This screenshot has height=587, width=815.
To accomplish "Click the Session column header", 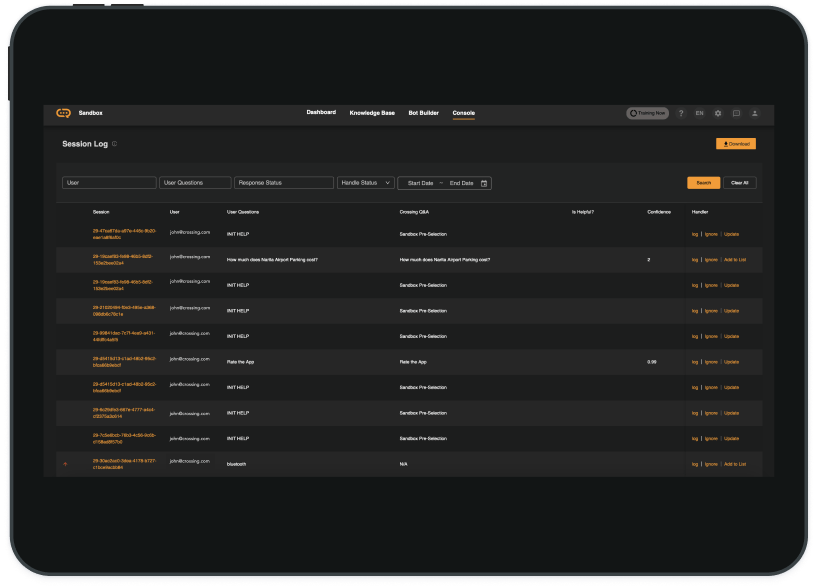I will coord(101,212).
